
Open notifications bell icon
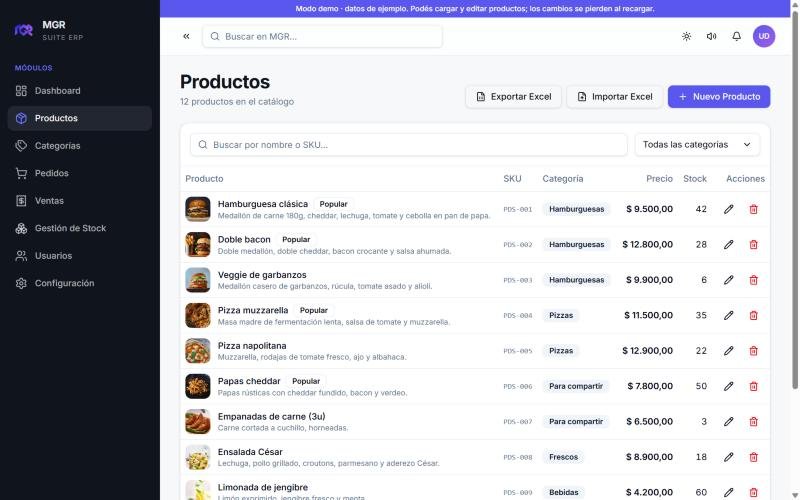(737, 36)
